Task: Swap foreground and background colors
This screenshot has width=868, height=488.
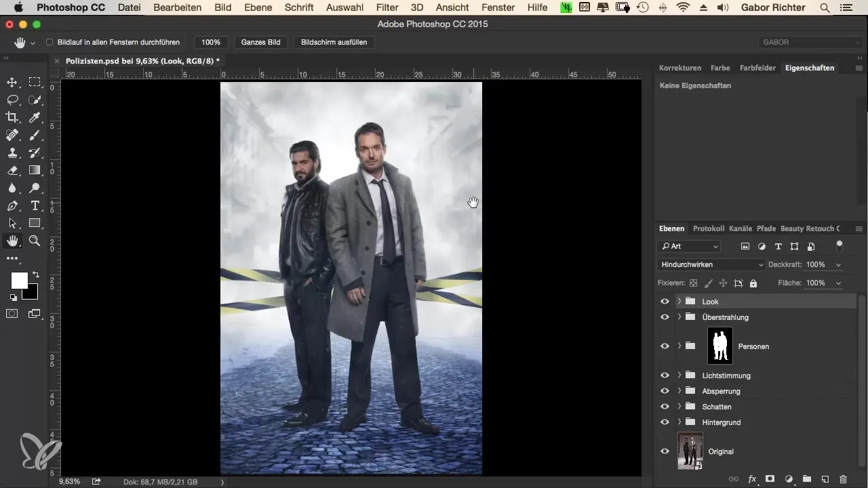Action: [35, 274]
